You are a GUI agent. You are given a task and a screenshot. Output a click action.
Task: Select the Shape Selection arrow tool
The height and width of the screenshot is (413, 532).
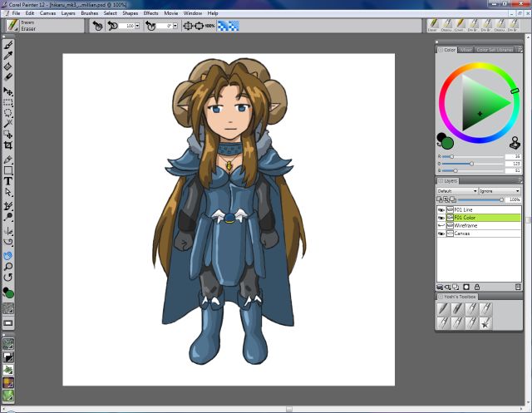pyautogui.click(x=8, y=192)
